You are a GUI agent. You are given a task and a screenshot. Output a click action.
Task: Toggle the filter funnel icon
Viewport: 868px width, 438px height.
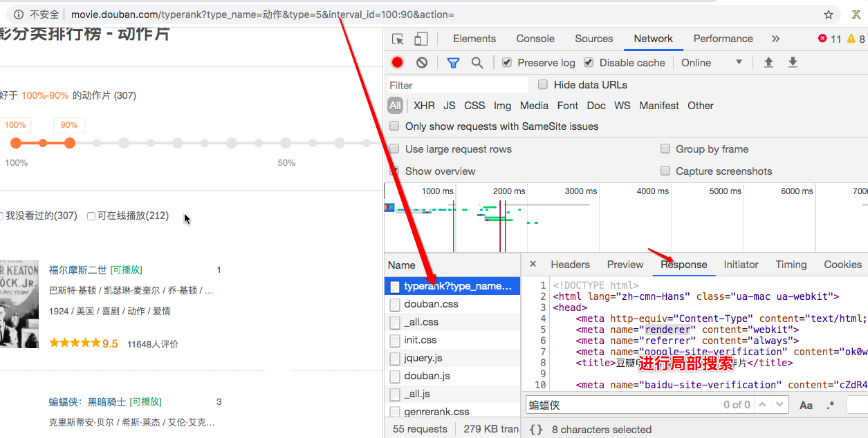[453, 63]
